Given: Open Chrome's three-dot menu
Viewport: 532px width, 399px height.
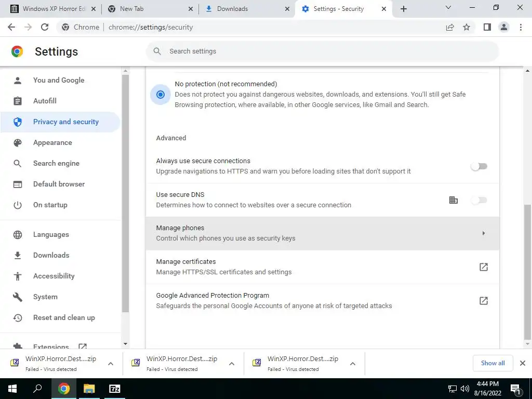Looking at the screenshot, I should (x=521, y=27).
